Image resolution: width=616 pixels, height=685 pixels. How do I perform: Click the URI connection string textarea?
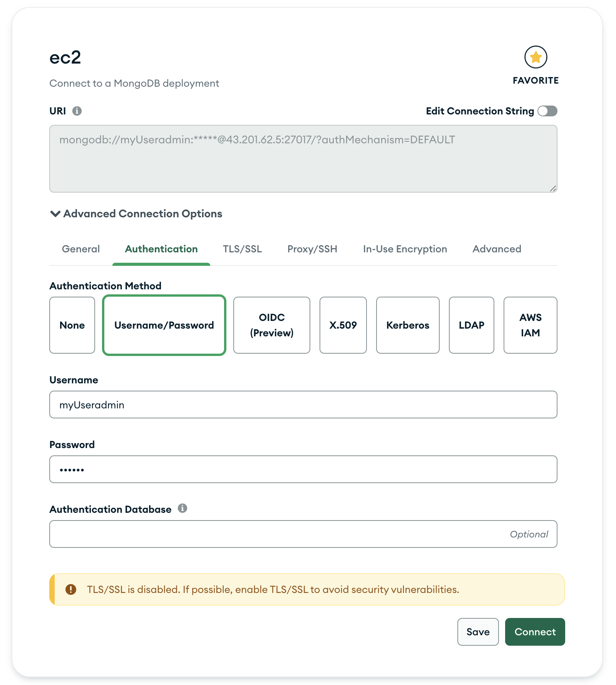point(303,159)
